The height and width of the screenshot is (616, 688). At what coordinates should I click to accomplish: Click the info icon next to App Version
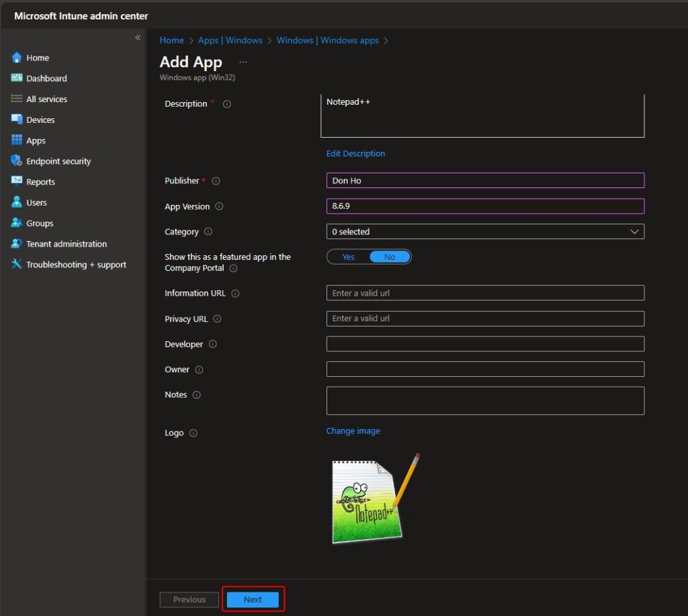click(x=220, y=207)
